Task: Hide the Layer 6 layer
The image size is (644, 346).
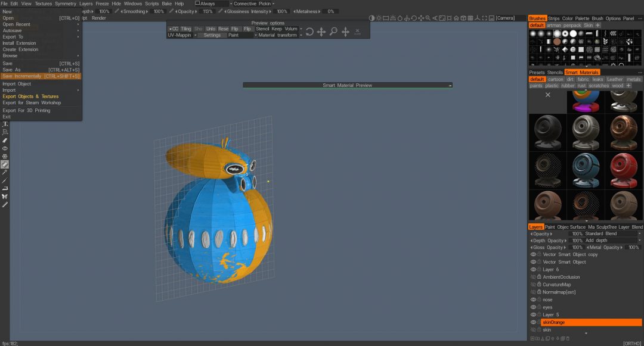Action: (533, 269)
